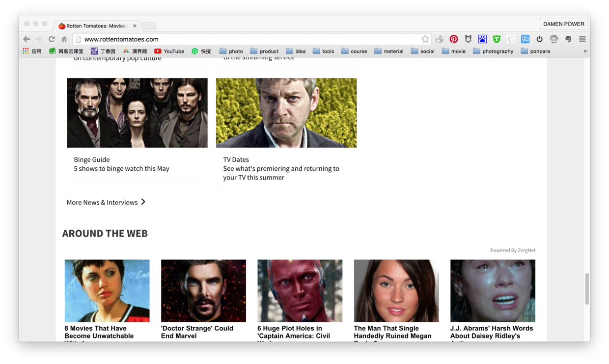Expand the idea bookmarks folder
609x364 pixels.
click(x=296, y=51)
